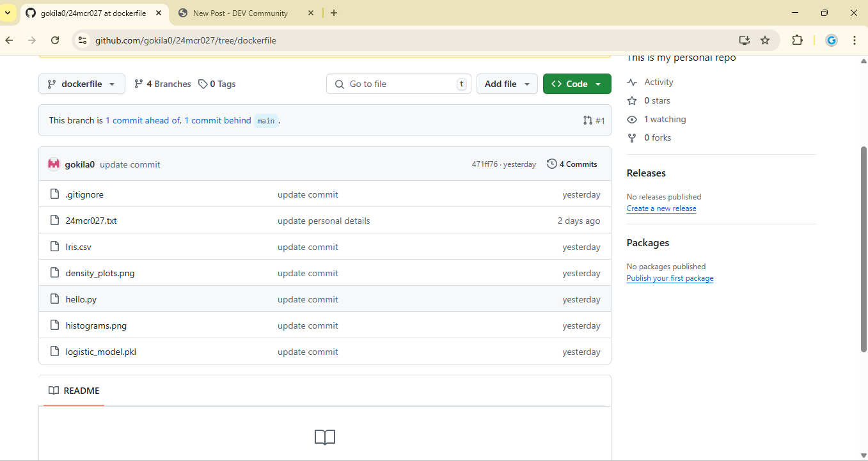Select the README tab
The width and height of the screenshot is (868, 461).
tap(74, 391)
